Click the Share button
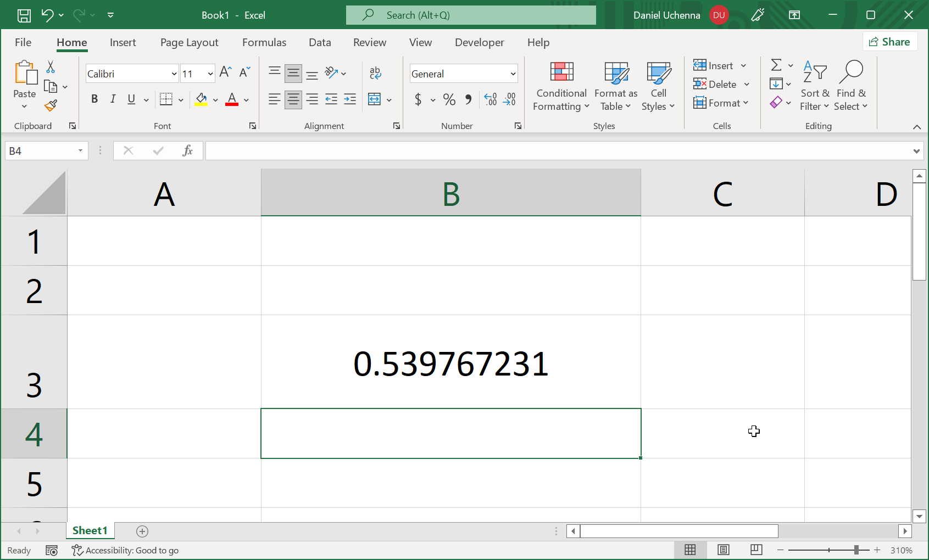The width and height of the screenshot is (929, 560). (x=890, y=41)
